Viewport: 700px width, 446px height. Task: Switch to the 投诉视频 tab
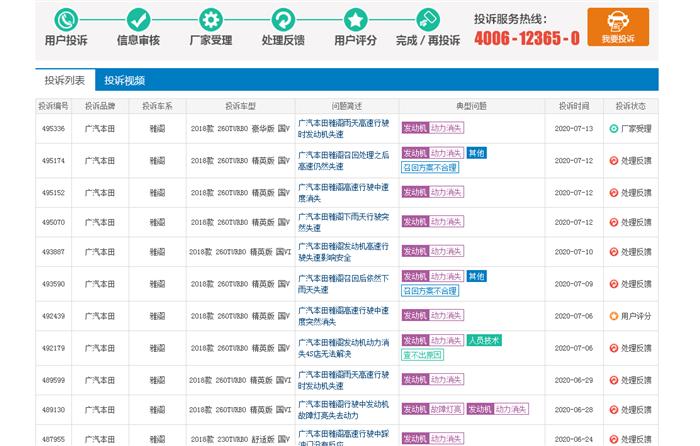[x=125, y=80]
